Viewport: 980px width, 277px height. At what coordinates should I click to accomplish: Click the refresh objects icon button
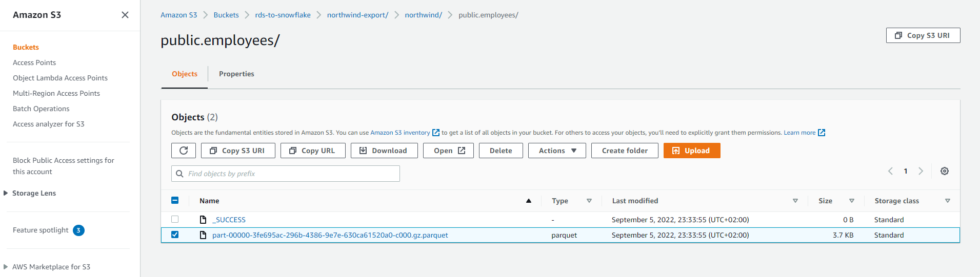[x=184, y=151]
